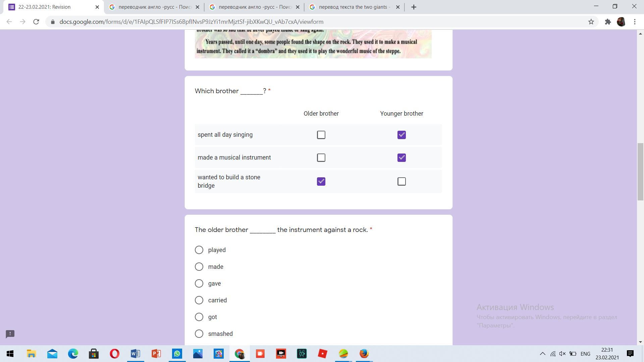Reload the Google Forms page

pyautogui.click(x=36, y=22)
